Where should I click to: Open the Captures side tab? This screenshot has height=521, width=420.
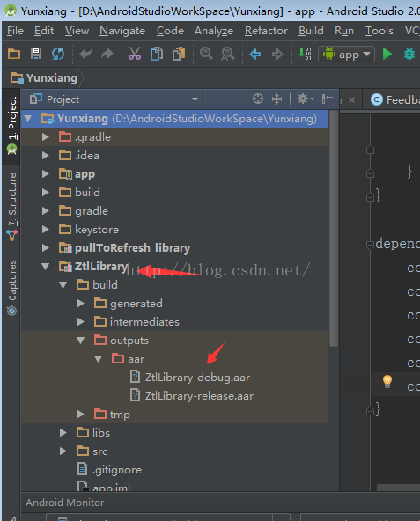[x=12, y=288]
